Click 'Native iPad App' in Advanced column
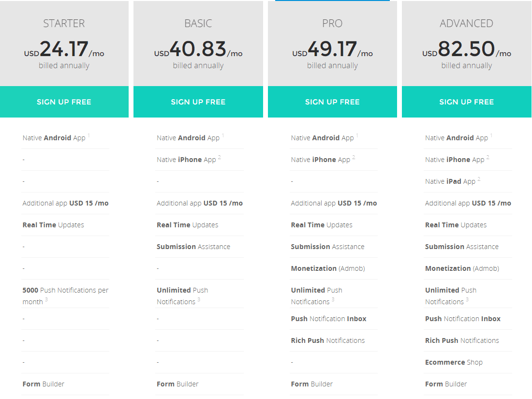 (450, 181)
